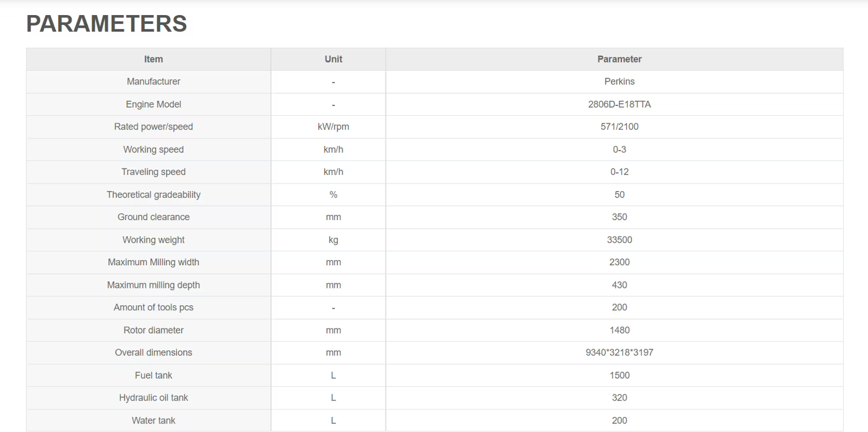Click the Hydraulic oil tank label
The image size is (868, 432).
coord(153,398)
